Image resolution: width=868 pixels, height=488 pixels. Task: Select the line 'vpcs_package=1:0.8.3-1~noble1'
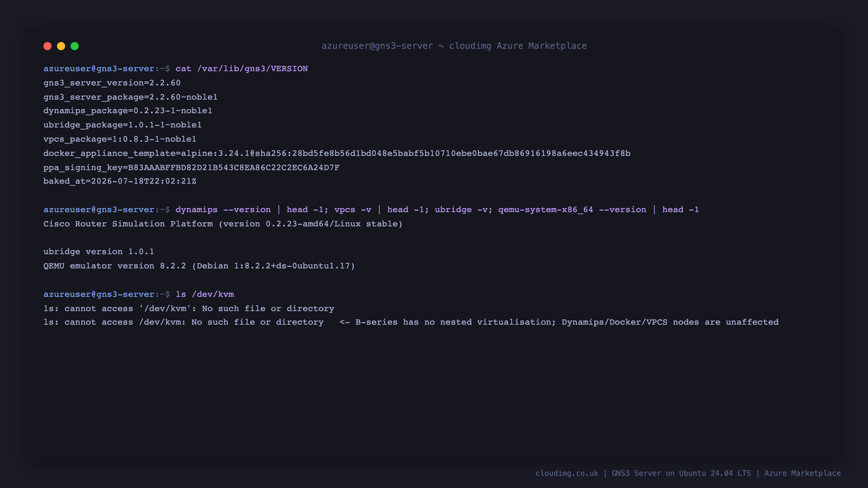click(x=120, y=139)
